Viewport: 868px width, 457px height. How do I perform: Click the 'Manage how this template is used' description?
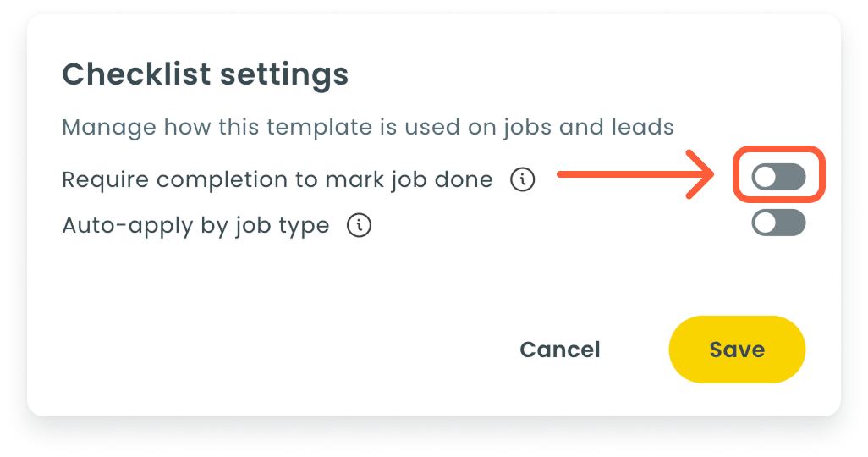pos(368,128)
